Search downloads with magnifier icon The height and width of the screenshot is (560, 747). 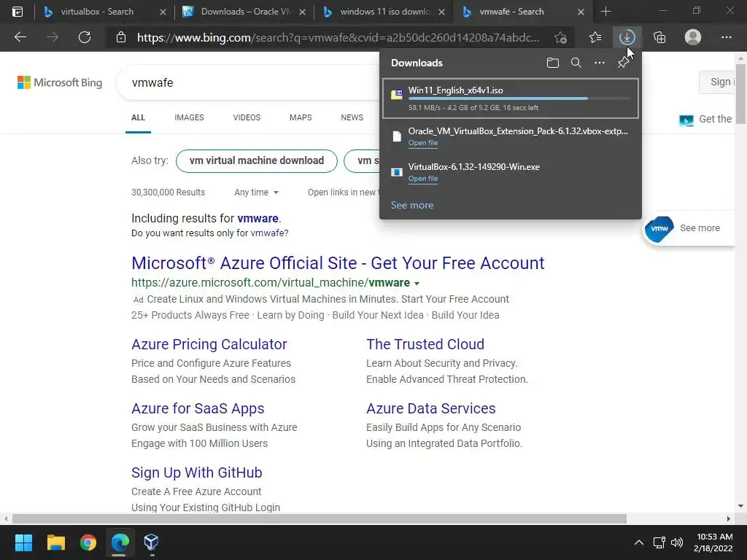(x=576, y=63)
